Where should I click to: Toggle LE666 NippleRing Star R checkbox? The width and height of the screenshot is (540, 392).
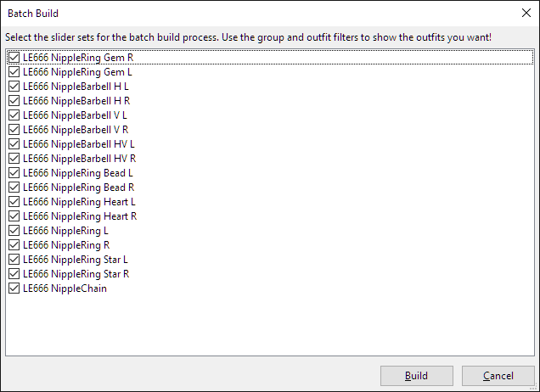(x=14, y=274)
